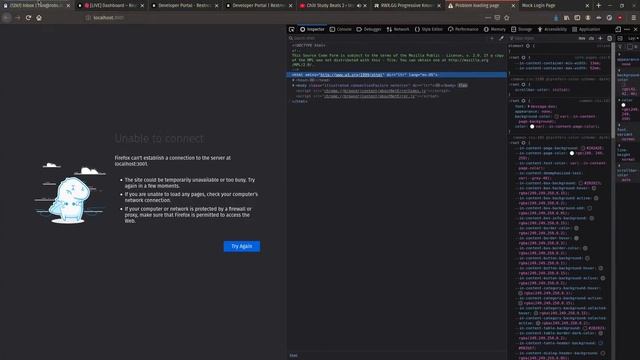The width and height of the screenshot is (640, 360).
Task: Open the Network panel tab
Action: pyautogui.click(x=398, y=29)
